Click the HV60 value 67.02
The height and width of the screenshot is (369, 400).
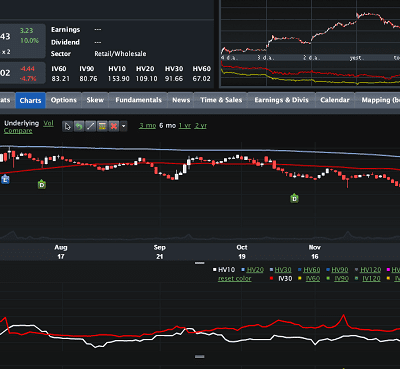(x=201, y=79)
